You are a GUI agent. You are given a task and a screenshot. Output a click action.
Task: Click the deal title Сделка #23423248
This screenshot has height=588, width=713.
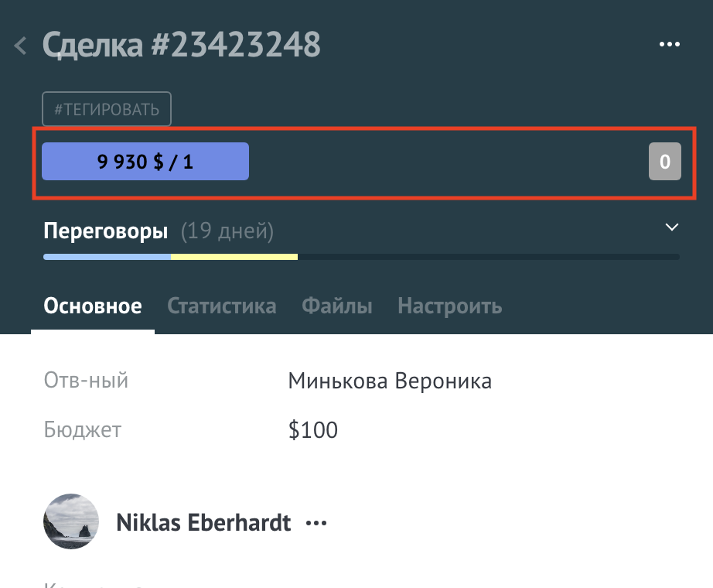pyautogui.click(x=182, y=45)
